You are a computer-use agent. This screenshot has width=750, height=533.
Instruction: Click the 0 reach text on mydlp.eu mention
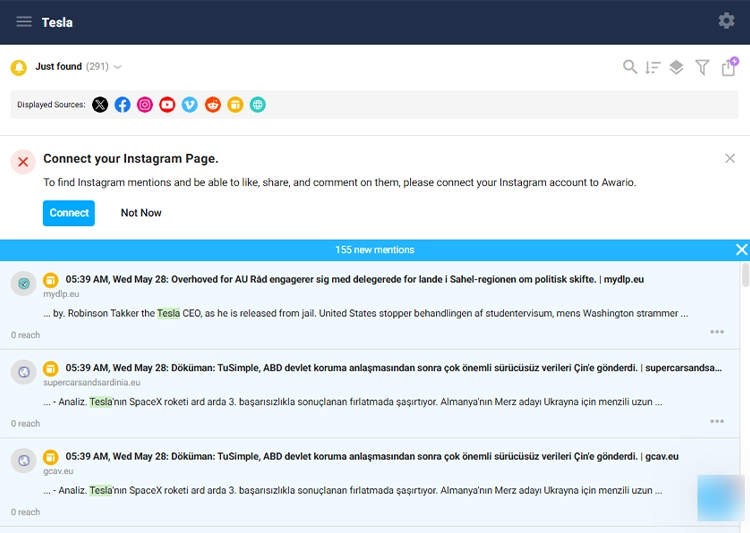click(x=25, y=335)
